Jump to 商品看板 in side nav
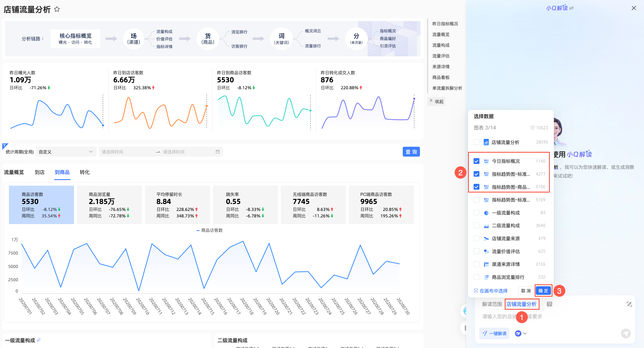Viewport: 644px width, 348px height. (441, 78)
